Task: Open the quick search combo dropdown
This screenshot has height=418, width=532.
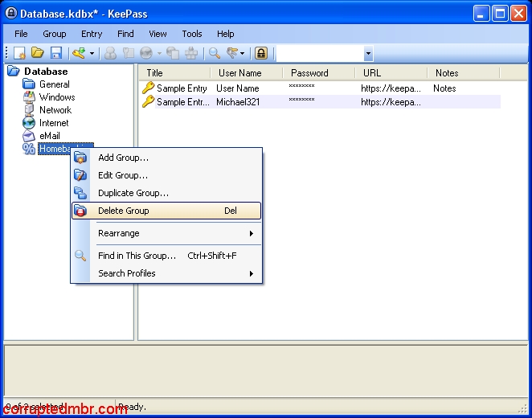Action: click(368, 54)
